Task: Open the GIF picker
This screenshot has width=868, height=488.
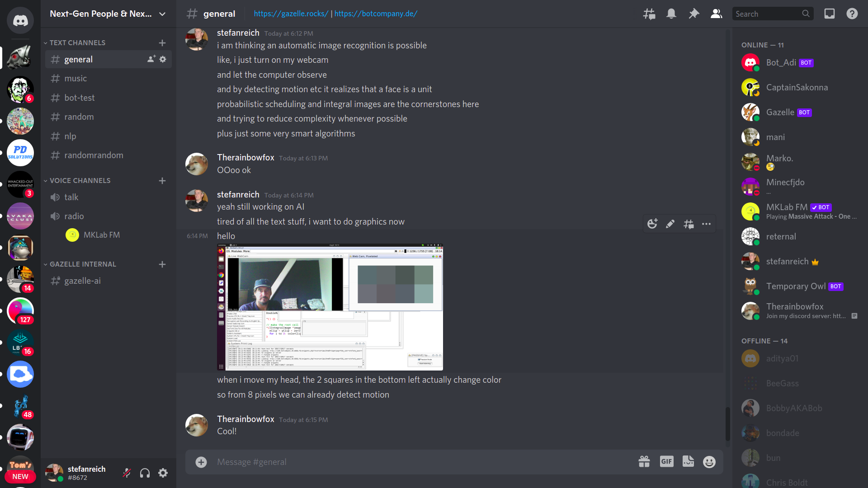Action: (666, 461)
